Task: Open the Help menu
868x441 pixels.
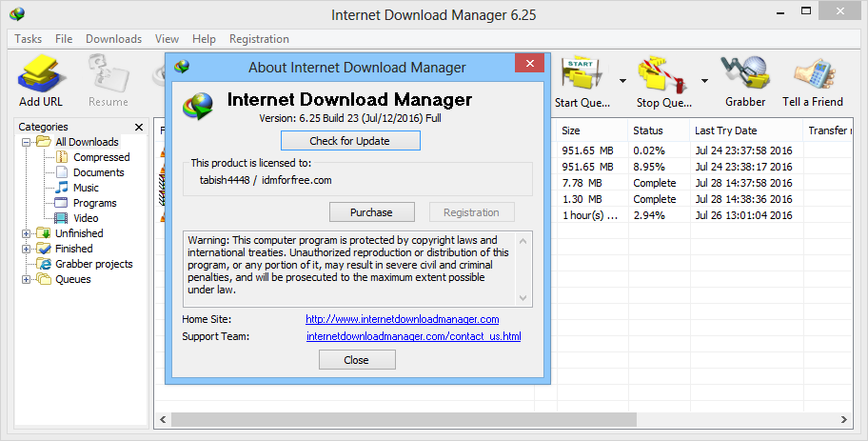Action: tap(204, 39)
